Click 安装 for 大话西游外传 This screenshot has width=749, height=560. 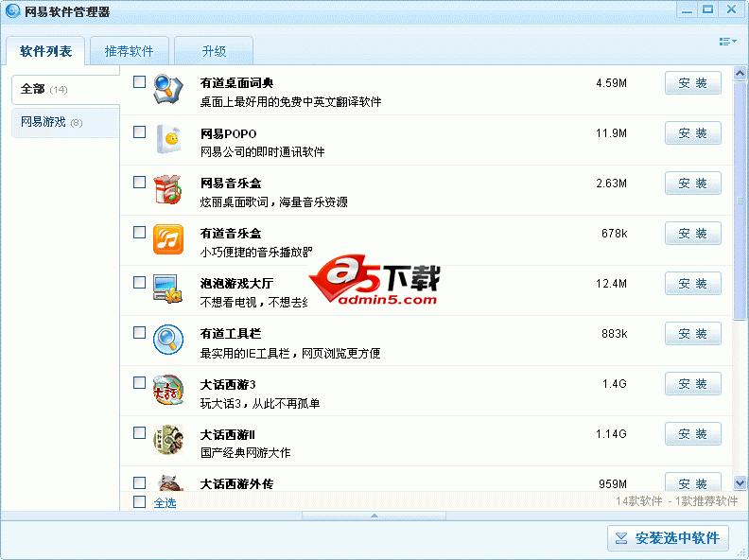692,482
